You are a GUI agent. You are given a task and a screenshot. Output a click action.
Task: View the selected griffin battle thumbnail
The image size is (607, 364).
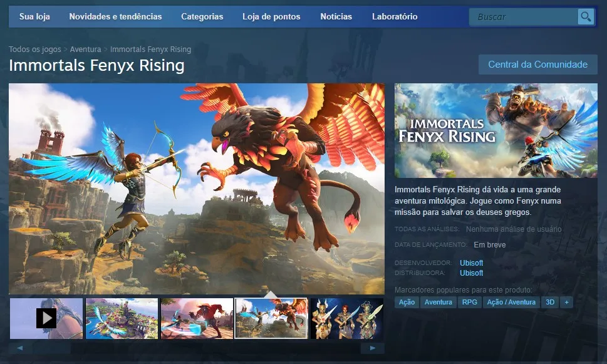[271, 318]
